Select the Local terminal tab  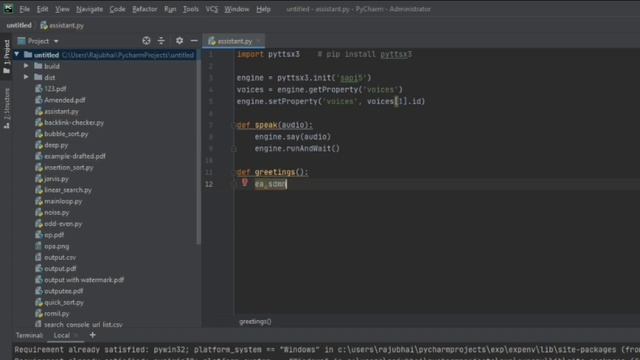pos(62,336)
